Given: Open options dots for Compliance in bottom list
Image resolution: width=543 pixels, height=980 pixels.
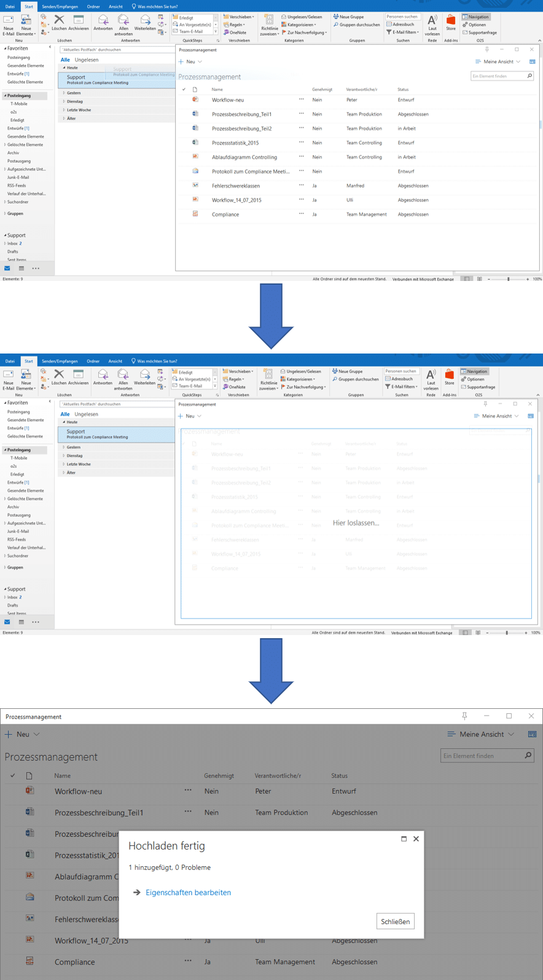Looking at the screenshot, I should point(188,961).
